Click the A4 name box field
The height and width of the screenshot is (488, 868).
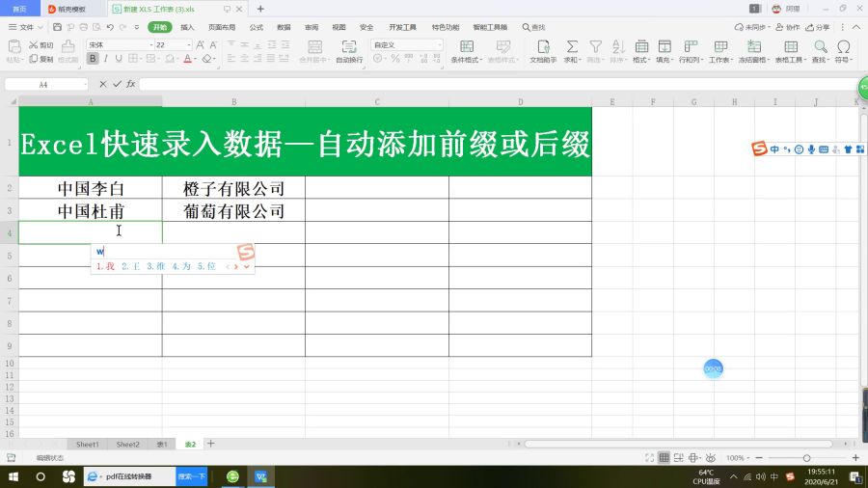43,85
